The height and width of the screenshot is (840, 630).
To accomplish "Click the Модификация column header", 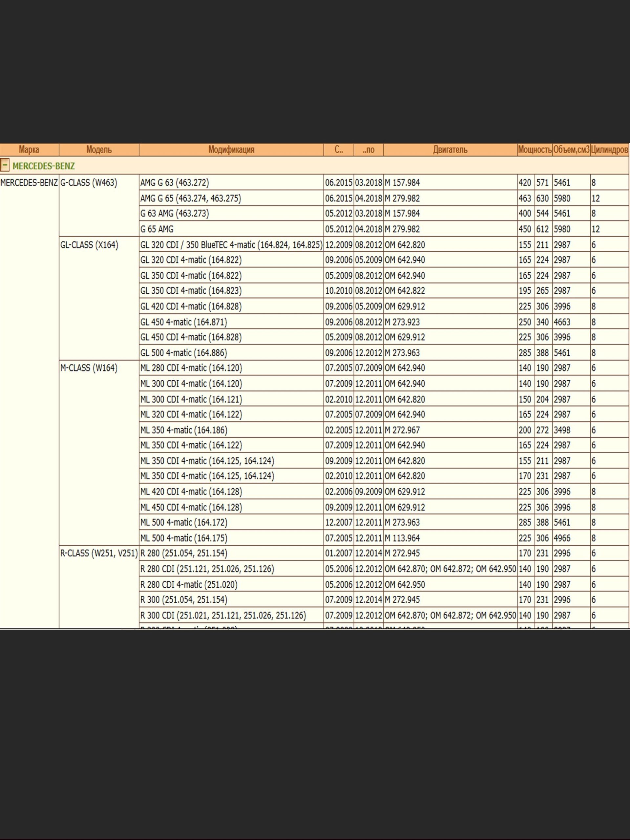I will pyautogui.click(x=231, y=150).
